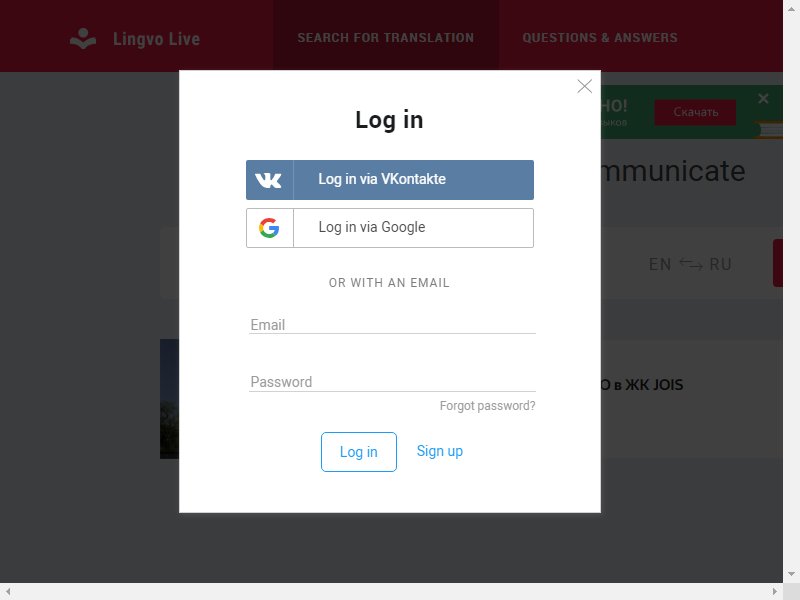Image resolution: width=800 pixels, height=600 pixels.
Task: Focus the Email input field
Action: tap(392, 324)
